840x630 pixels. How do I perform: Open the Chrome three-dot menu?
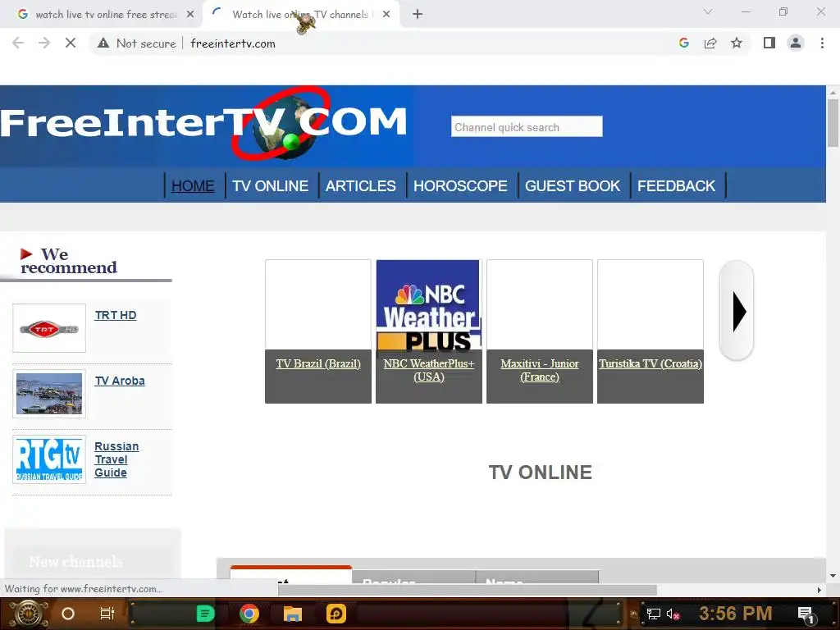[822, 43]
